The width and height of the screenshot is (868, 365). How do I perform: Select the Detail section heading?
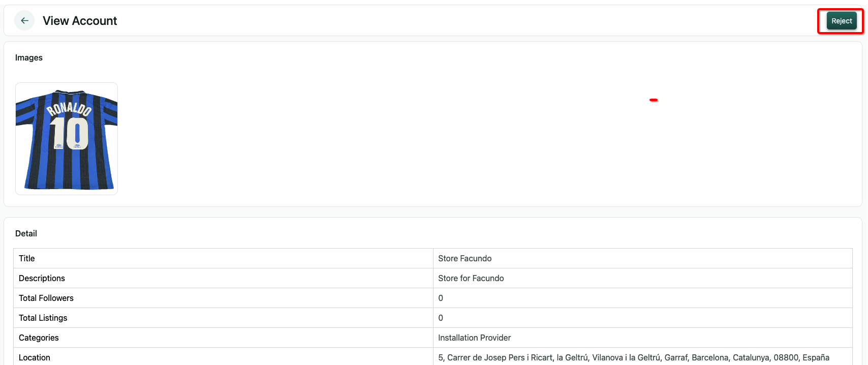point(26,233)
